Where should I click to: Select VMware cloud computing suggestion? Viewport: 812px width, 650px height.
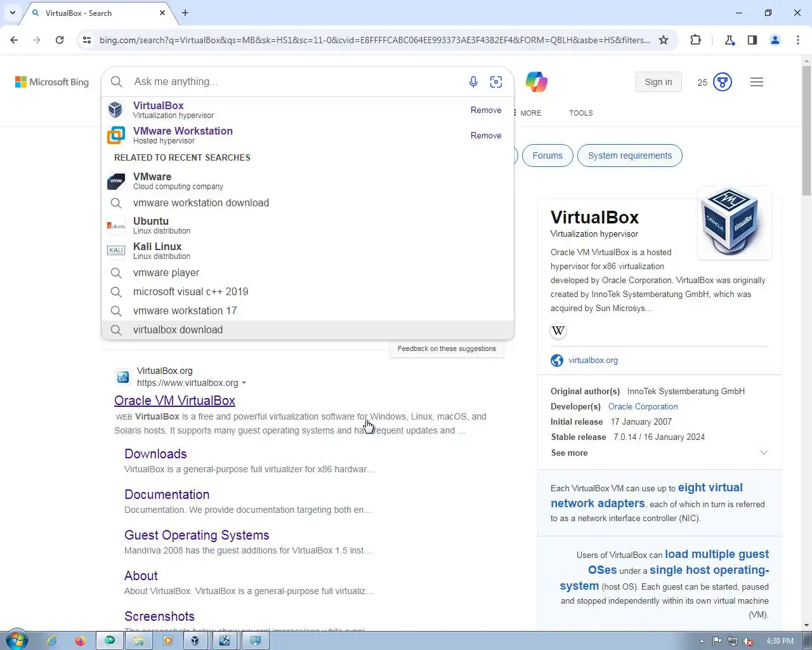click(307, 181)
